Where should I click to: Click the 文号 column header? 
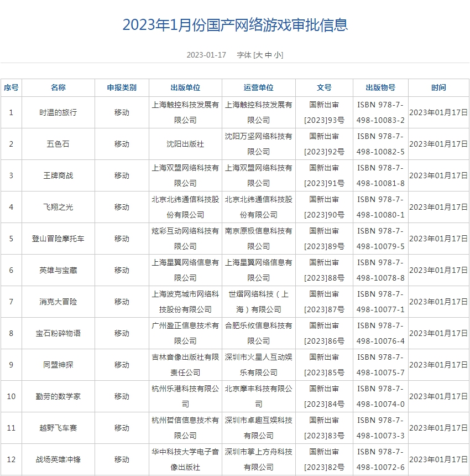[x=324, y=88]
